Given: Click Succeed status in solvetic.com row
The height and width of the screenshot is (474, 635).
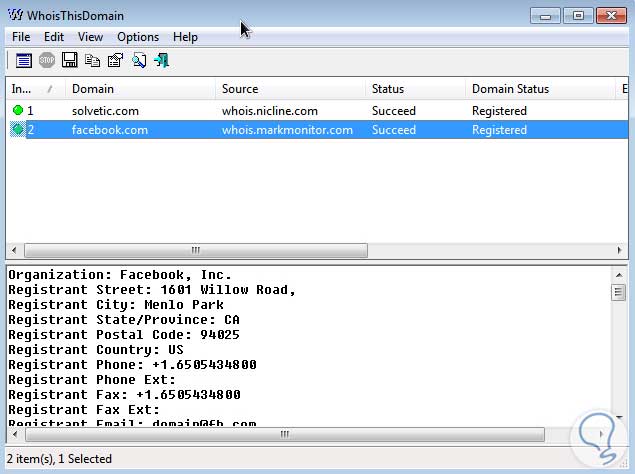Looking at the screenshot, I should coord(394,111).
